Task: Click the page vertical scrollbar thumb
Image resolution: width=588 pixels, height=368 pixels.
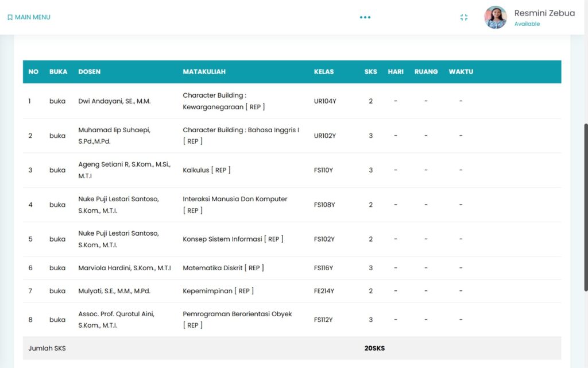Action: (586, 207)
